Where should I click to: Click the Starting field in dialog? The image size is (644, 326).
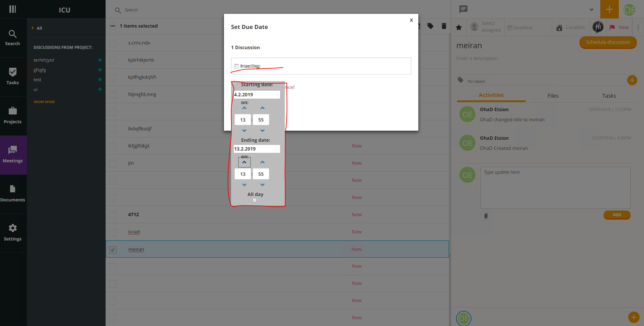click(321, 66)
